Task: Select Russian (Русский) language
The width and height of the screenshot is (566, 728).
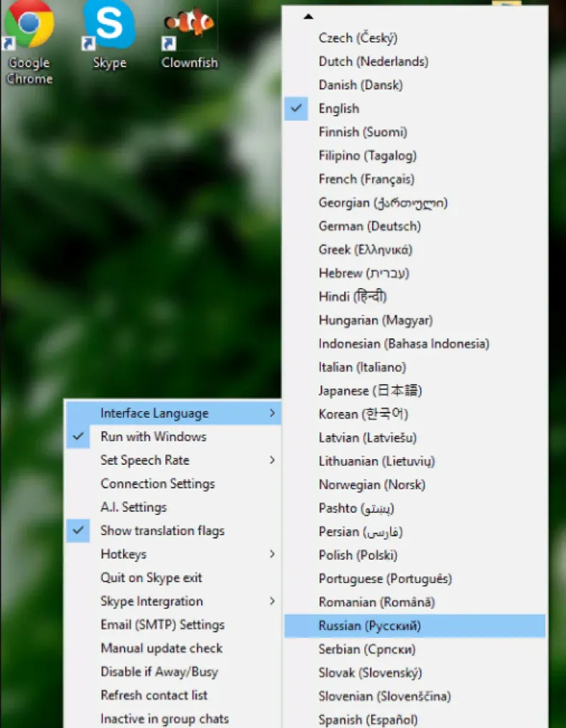Action: 414,626
